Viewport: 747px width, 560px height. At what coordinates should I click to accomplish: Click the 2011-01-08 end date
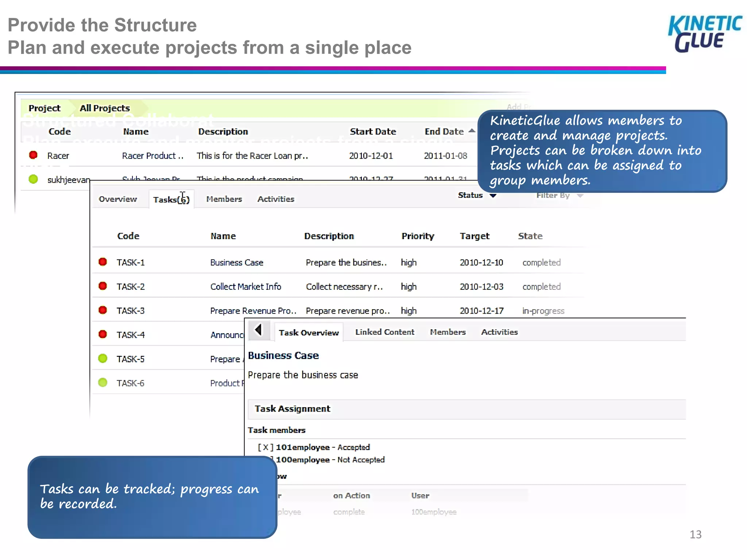click(x=445, y=156)
